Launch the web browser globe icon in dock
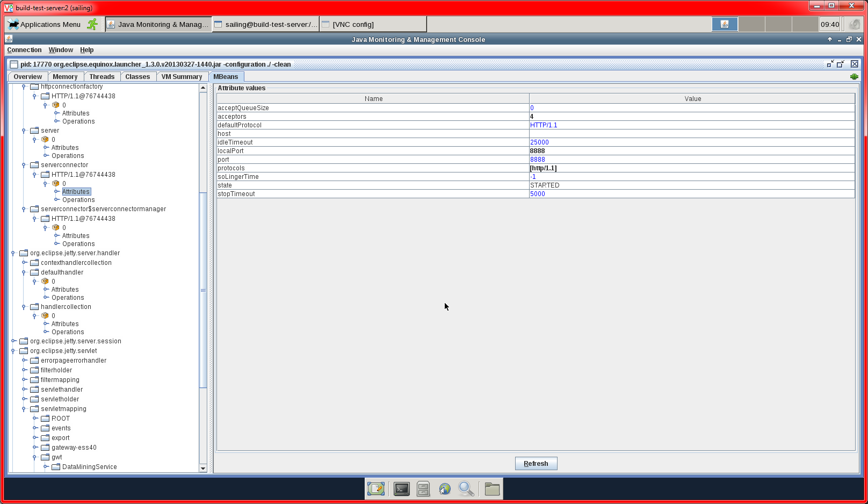868x504 pixels. point(445,489)
